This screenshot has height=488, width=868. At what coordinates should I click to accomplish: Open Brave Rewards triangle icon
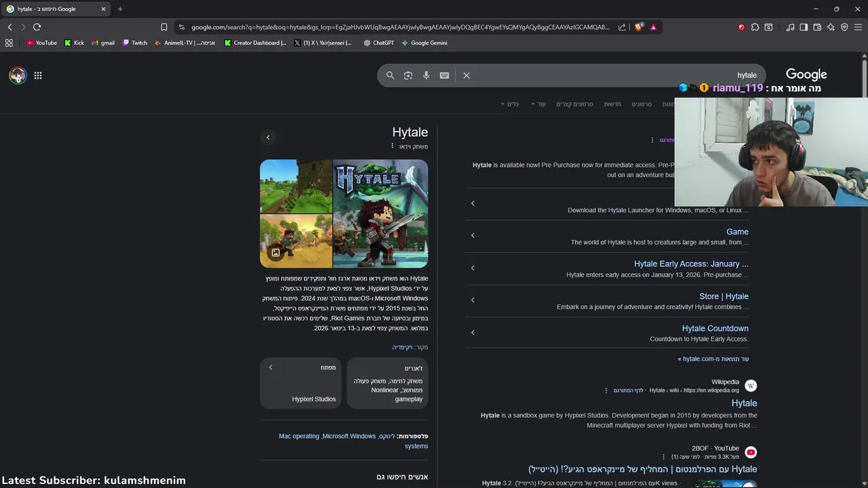point(653,27)
